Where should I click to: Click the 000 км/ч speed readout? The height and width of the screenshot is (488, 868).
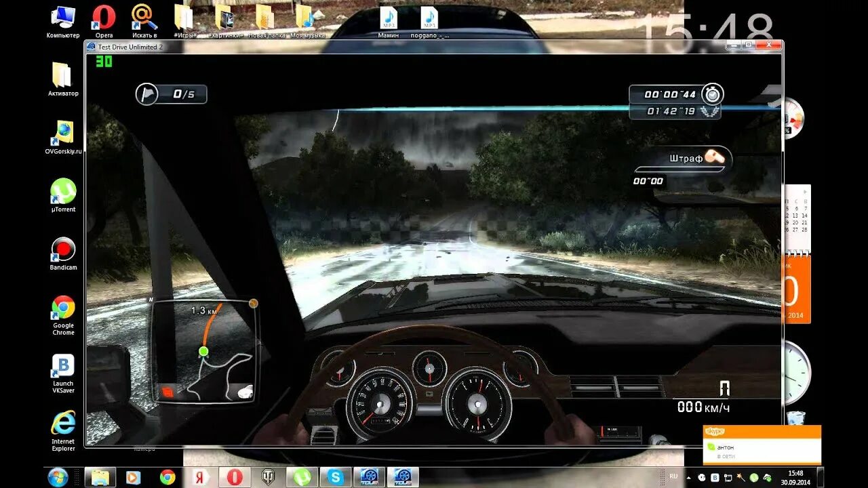703,407
